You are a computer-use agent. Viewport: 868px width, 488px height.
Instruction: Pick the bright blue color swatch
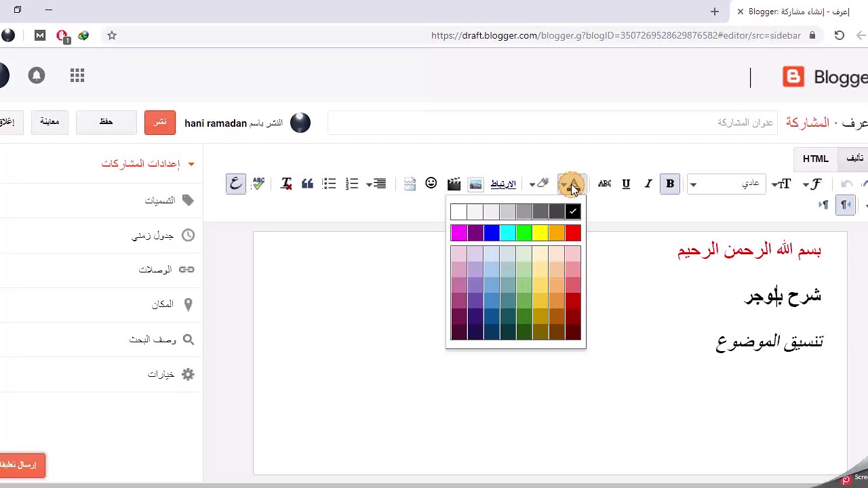pos(491,234)
